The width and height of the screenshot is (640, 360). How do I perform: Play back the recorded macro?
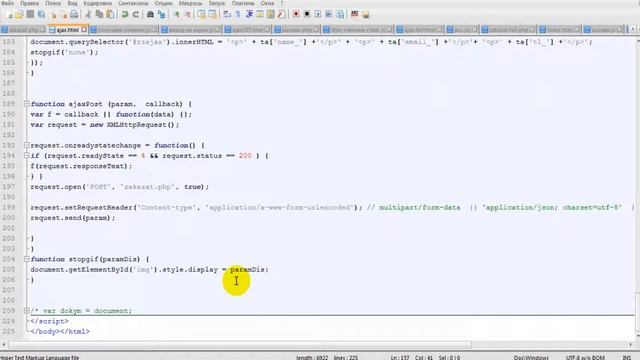coord(318,15)
